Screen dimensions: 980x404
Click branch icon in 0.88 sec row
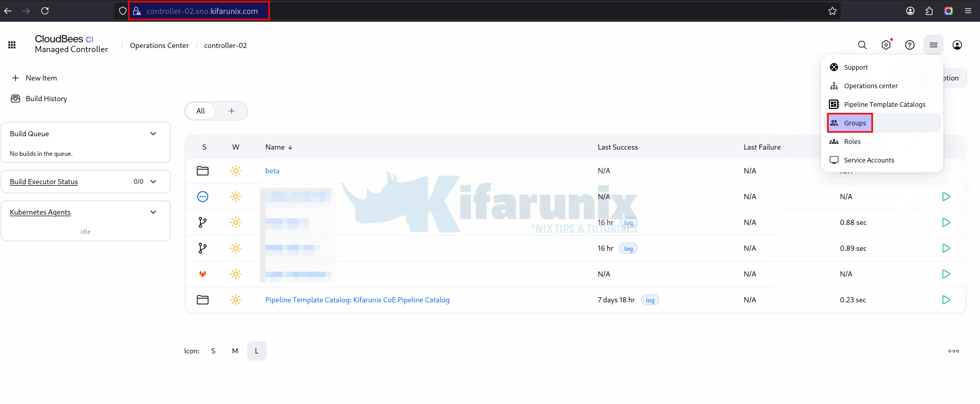(x=203, y=222)
